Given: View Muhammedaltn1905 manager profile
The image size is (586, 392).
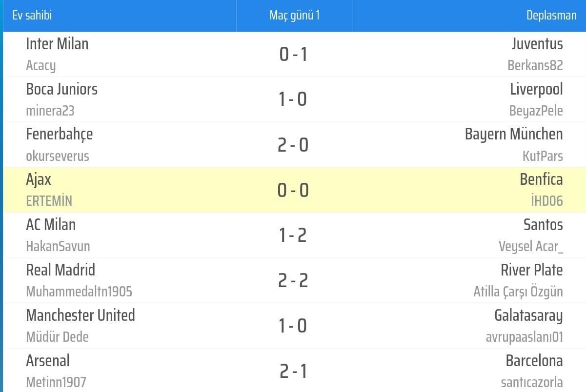Looking at the screenshot, I should pos(79,292).
